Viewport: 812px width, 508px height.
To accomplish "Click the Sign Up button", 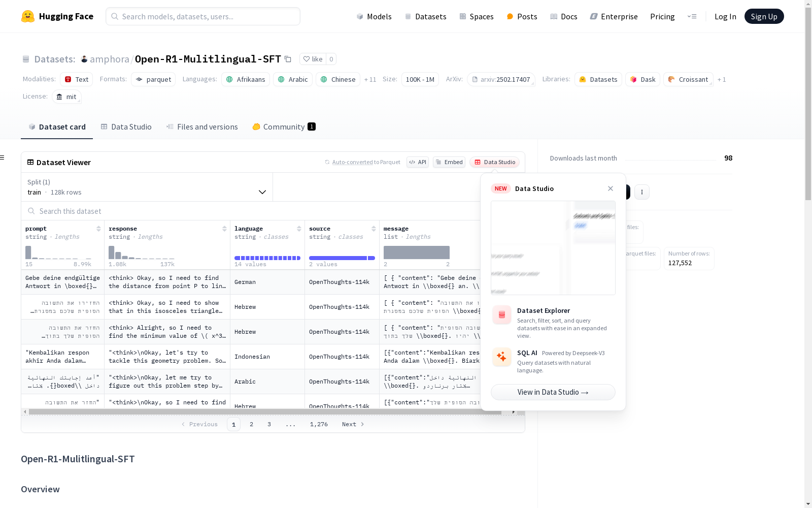I will pos(764,16).
